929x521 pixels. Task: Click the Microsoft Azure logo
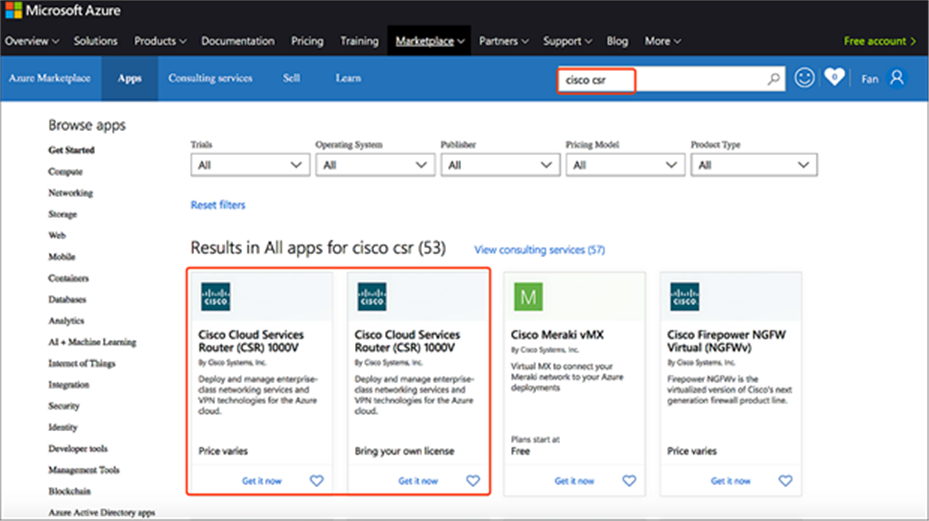(63, 11)
